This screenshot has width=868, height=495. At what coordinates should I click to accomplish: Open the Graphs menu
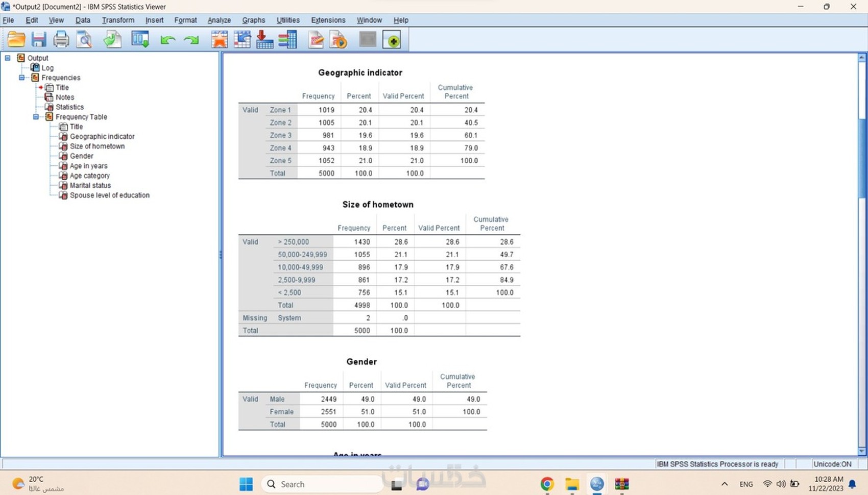click(254, 20)
